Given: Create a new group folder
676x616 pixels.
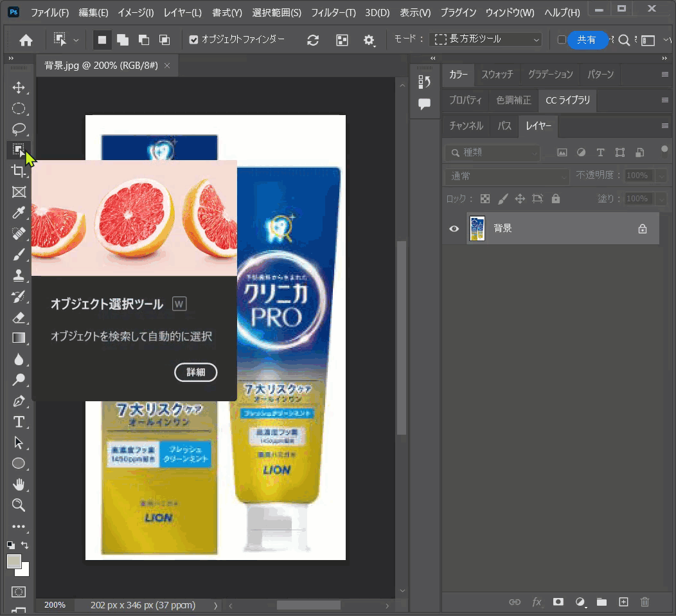Looking at the screenshot, I should tap(602, 602).
